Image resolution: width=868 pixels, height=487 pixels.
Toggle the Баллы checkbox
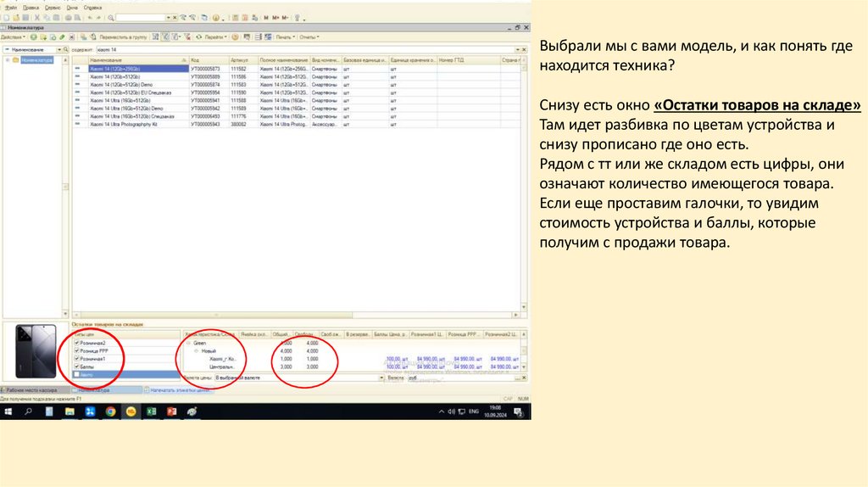(x=76, y=367)
